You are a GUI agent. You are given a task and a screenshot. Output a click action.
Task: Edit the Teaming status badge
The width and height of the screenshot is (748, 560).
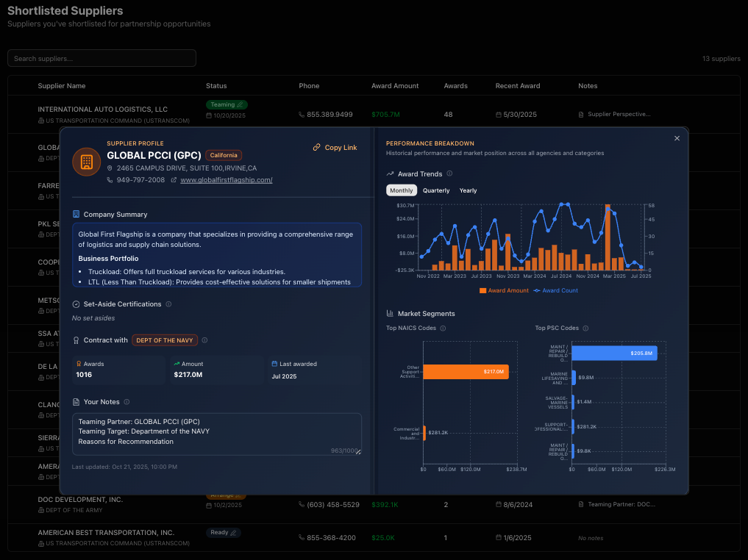227,104
